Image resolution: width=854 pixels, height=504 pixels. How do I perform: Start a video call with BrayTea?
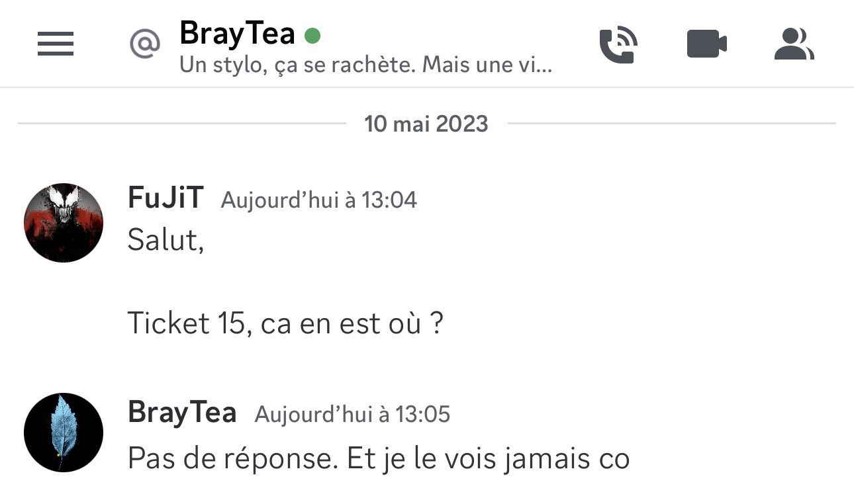coord(707,45)
